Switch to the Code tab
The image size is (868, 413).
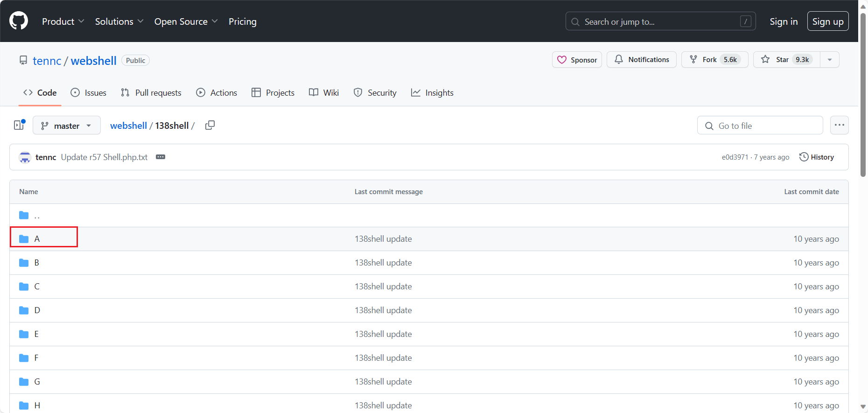(x=40, y=93)
